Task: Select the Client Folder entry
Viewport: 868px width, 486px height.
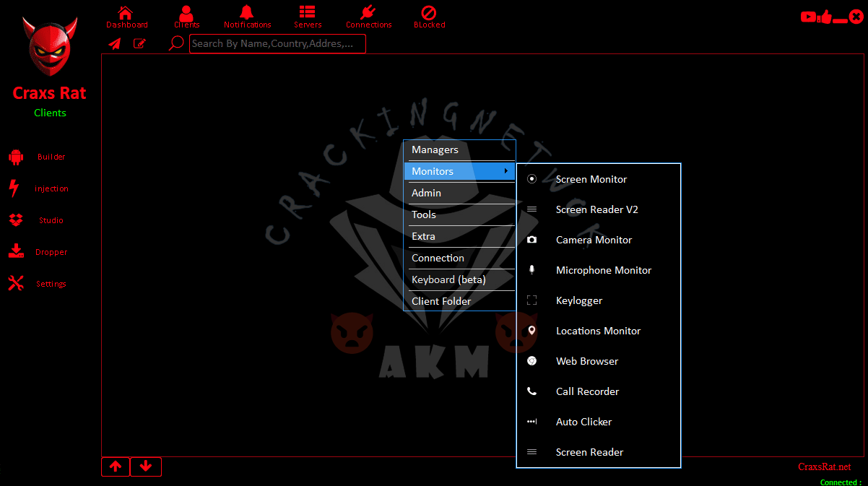Action: click(460, 301)
